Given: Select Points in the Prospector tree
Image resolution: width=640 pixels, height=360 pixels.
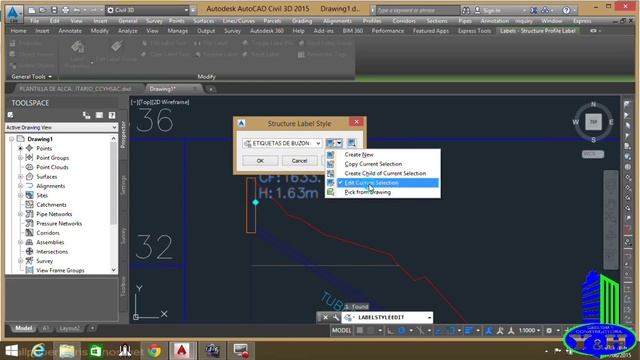Looking at the screenshot, I should click(x=44, y=149).
